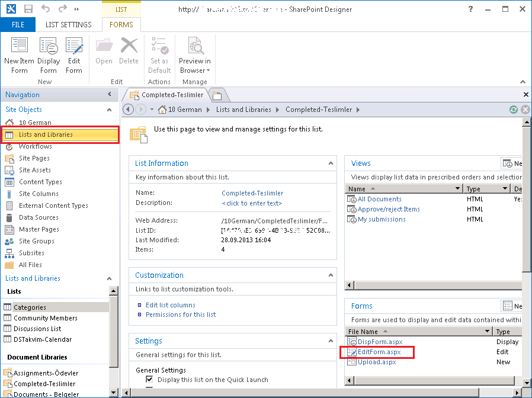Click the Lists and Libraries breadcrumb
Image resolution: width=532 pixels, height=398 pixels.
point(243,110)
